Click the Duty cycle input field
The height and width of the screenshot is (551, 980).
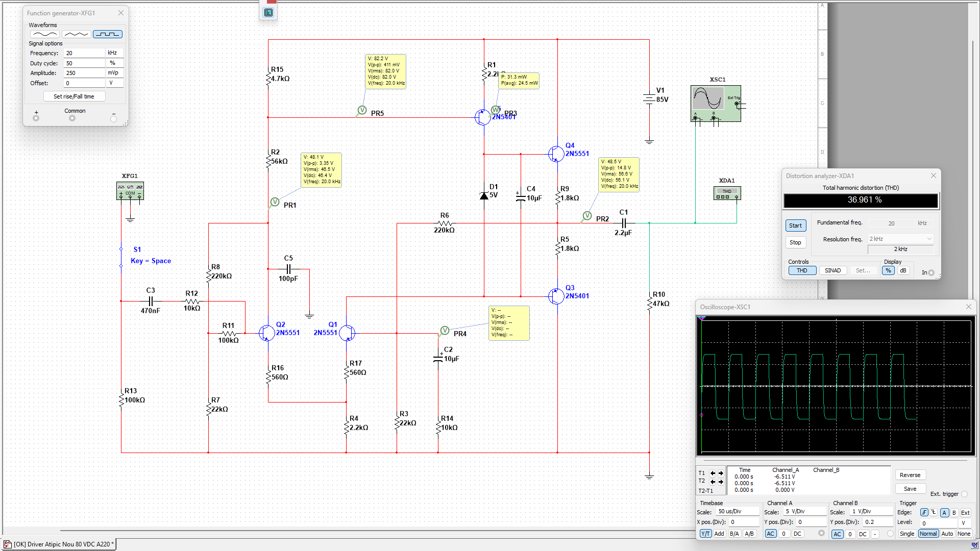click(84, 63)
